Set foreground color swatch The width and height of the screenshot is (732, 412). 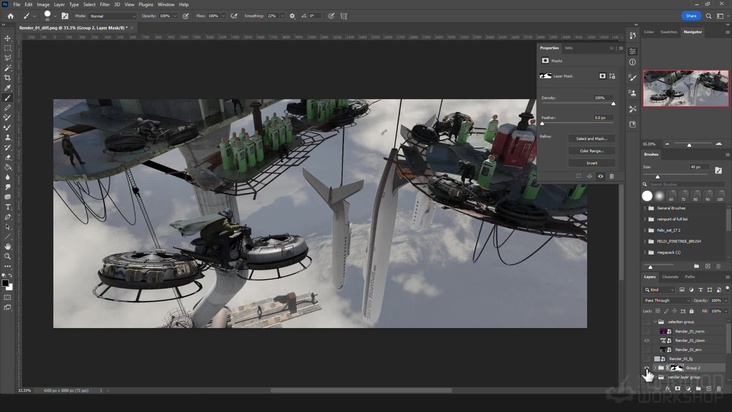pyautogui.click(x=5, y=283)
